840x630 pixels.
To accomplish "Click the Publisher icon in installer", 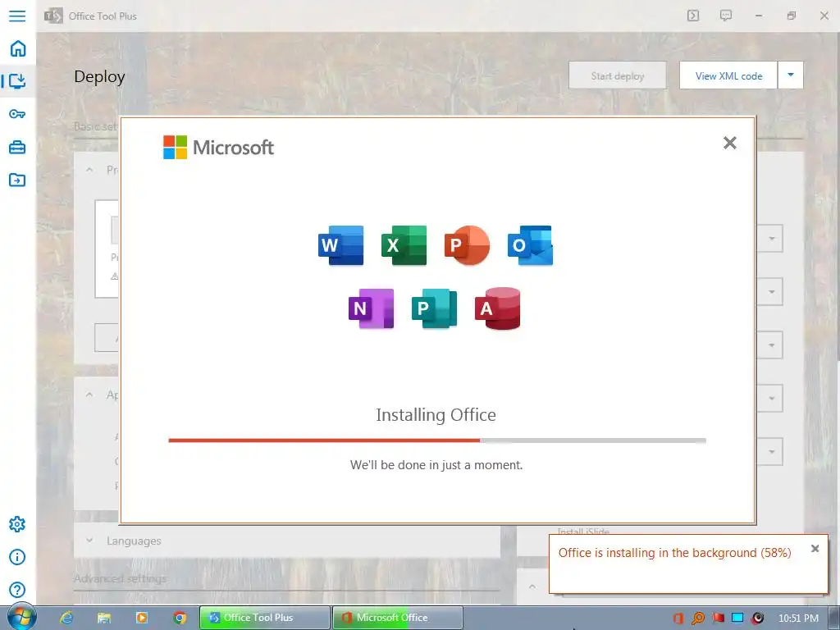I will [x=435, y=308].
